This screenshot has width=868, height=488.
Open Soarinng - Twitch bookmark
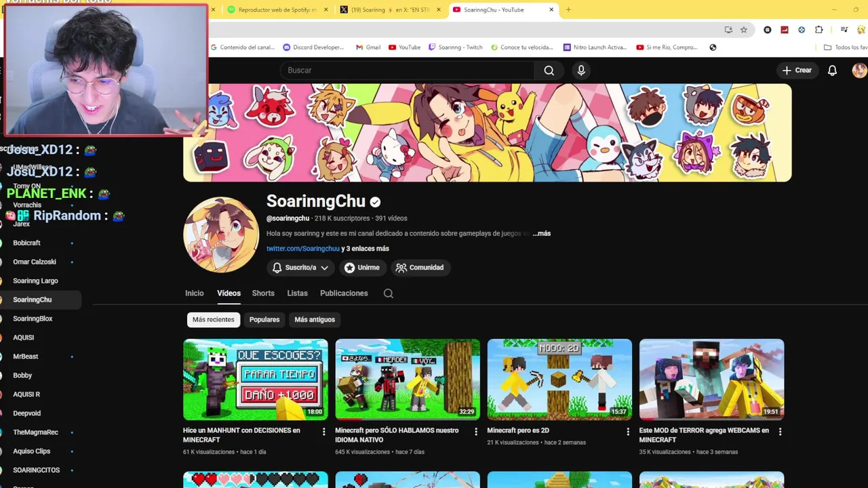[455, 47]
